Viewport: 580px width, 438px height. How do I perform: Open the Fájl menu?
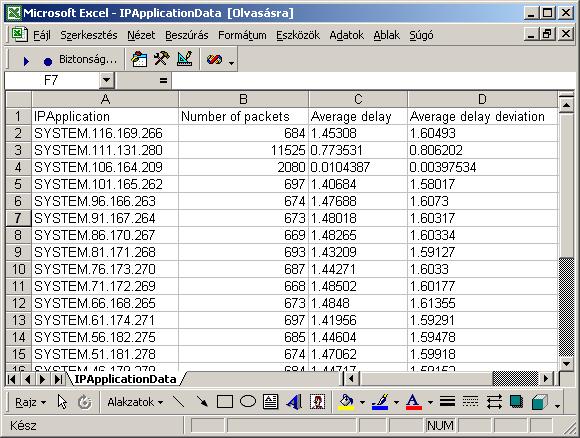[42, 35]
